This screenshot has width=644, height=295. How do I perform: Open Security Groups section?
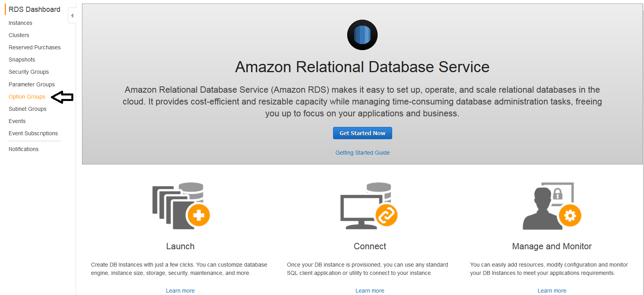click(29, 72)
